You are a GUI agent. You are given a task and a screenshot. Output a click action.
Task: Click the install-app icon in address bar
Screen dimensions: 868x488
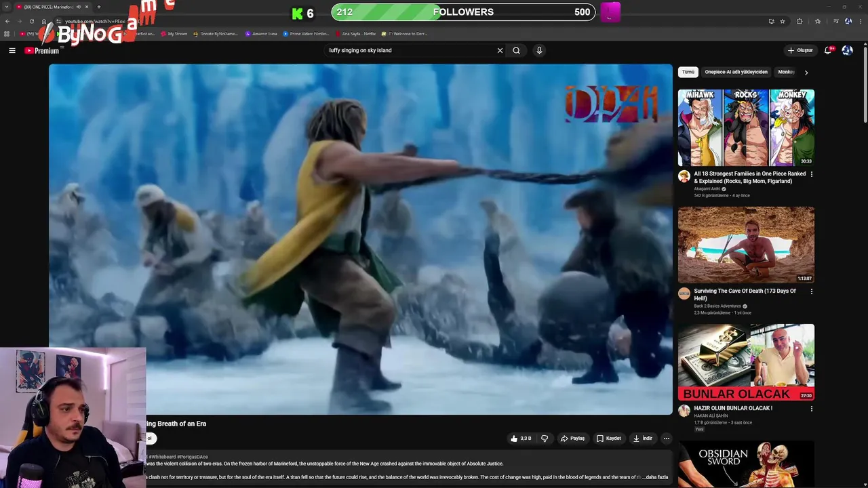coord(771,21)
